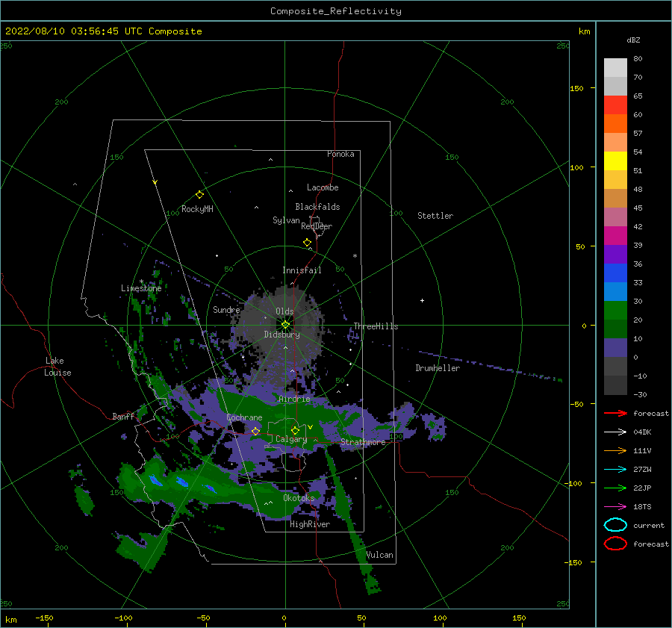Click the red swatch below 65 dBZ
The image size is (672, 628).
615,105
